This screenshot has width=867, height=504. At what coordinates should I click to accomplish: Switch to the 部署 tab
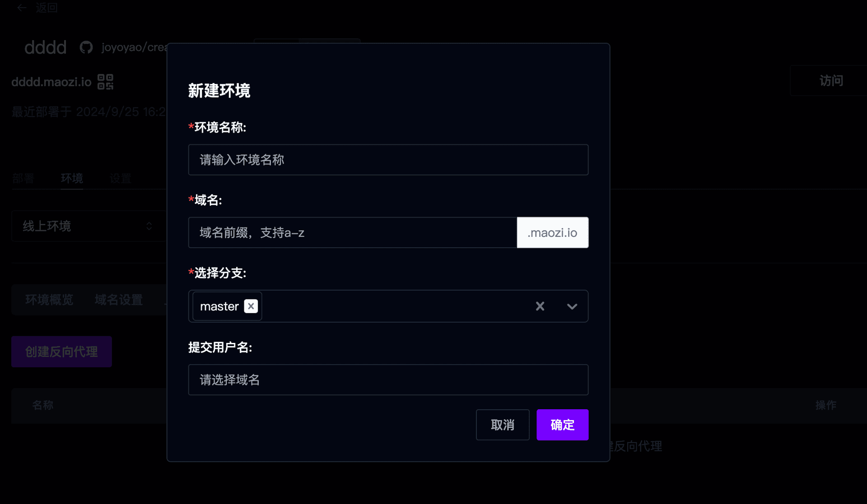23,179
